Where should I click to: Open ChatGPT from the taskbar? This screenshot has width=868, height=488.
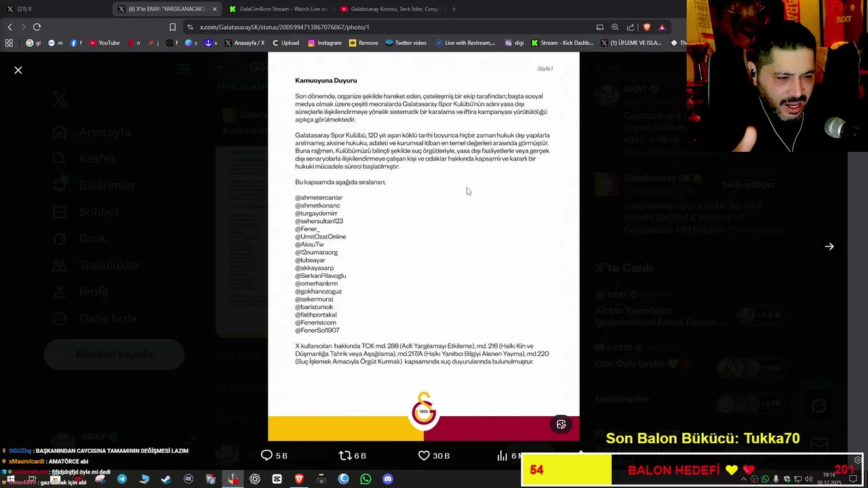(x=255, y=479)
